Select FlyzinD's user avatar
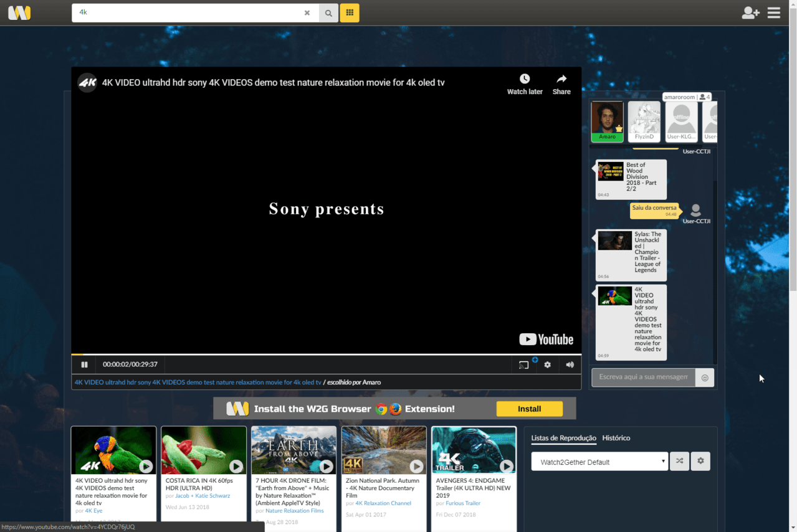Image resolution: width=797 pixels, height=532 pixels. (644, 122)
